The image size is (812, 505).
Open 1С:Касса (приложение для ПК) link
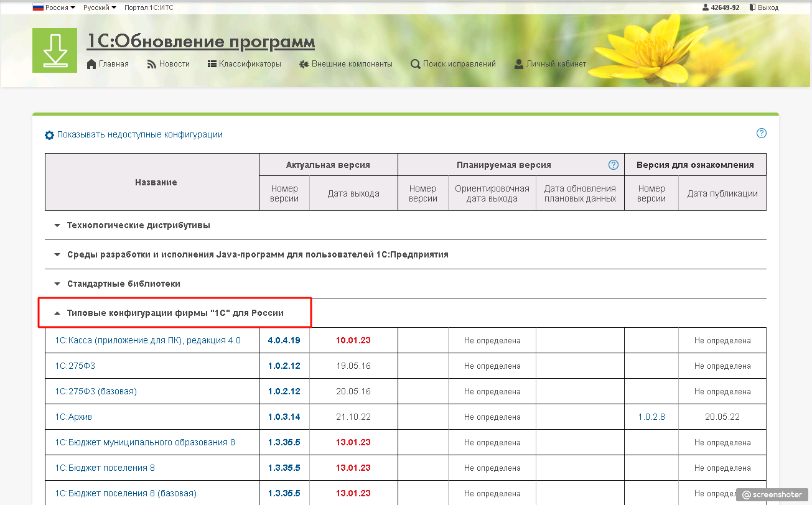147,340
